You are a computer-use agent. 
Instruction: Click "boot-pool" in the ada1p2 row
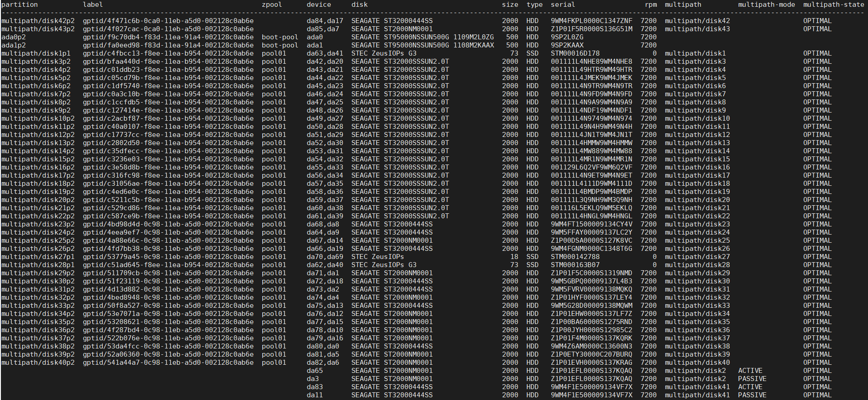(x=280, y=45)
